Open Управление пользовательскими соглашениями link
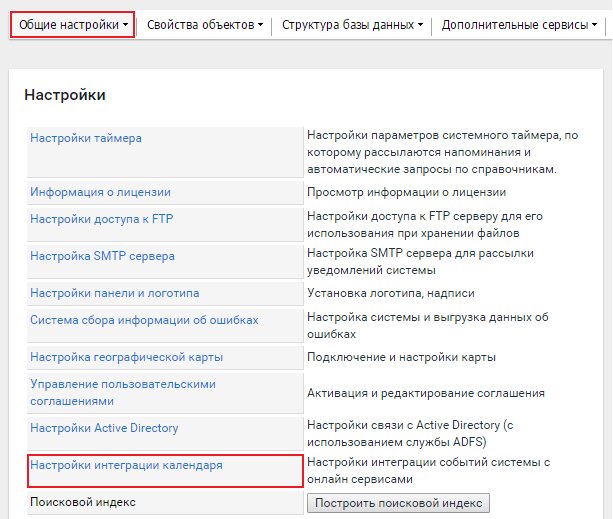613x519 pixels. [122, 392]
